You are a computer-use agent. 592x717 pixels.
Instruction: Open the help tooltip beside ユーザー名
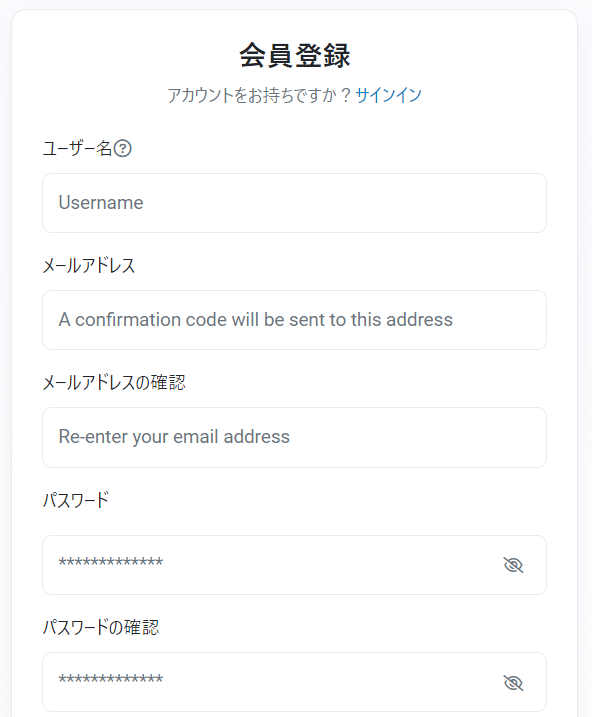[x=123, y=149]
